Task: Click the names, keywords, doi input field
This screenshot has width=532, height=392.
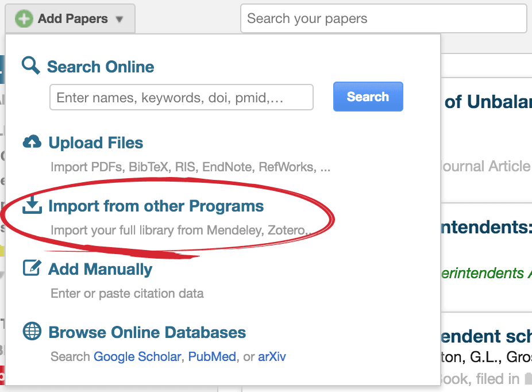Action: (182, 97)
